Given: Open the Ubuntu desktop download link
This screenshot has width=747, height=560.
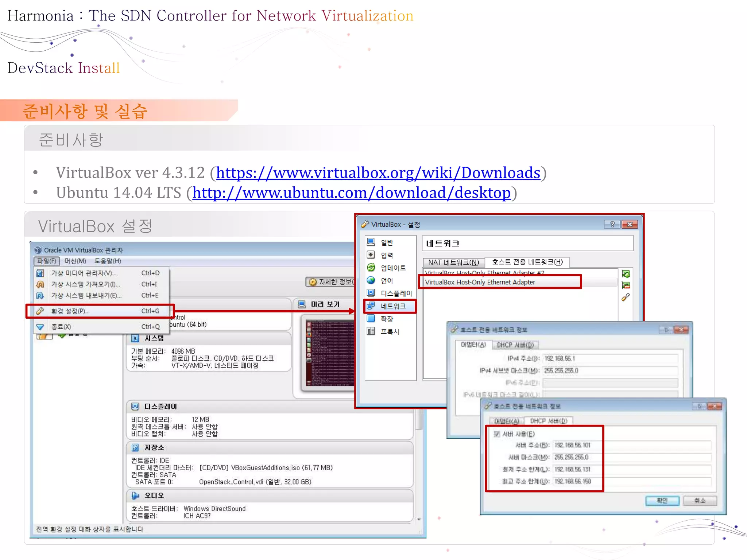Looking at the screenshot, I should pos(351,193).
